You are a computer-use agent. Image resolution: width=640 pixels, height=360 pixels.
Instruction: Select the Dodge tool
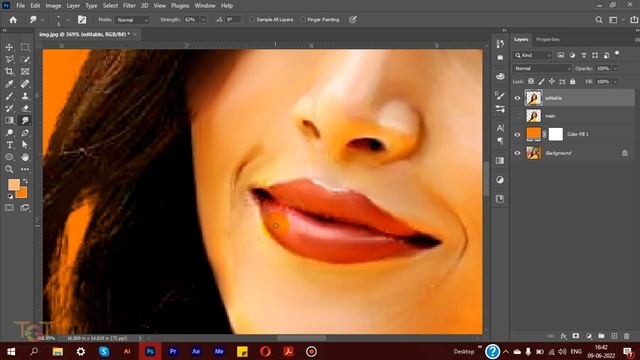tap(9, 133)
